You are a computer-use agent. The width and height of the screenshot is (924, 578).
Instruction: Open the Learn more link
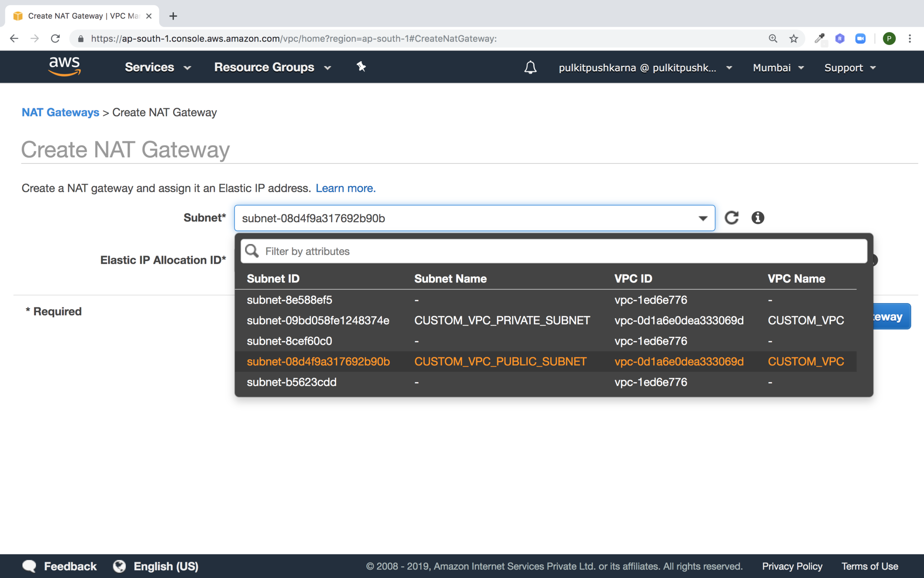click(x=345, y=188)
